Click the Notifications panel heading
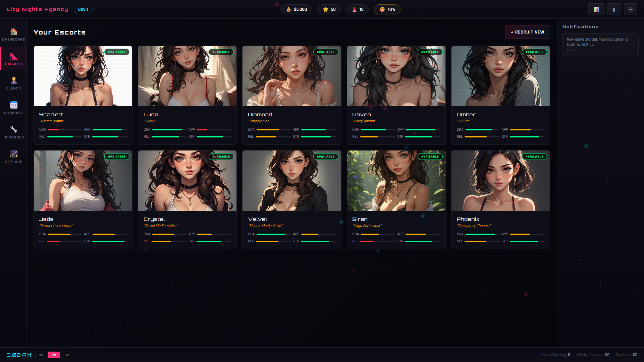Screen dimensions: 644x362 point(580,27)
